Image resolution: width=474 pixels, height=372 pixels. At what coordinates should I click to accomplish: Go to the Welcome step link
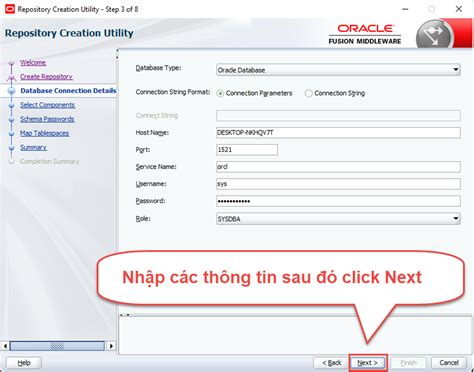coord(33,63)
